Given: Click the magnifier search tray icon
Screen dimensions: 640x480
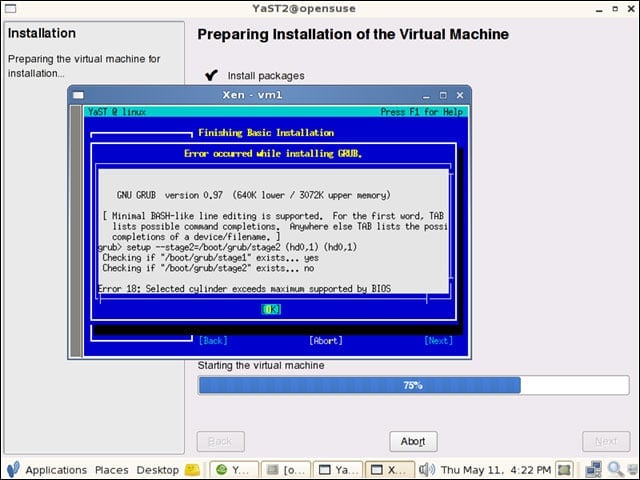Looking at the screenshot, I should (615, 469).
